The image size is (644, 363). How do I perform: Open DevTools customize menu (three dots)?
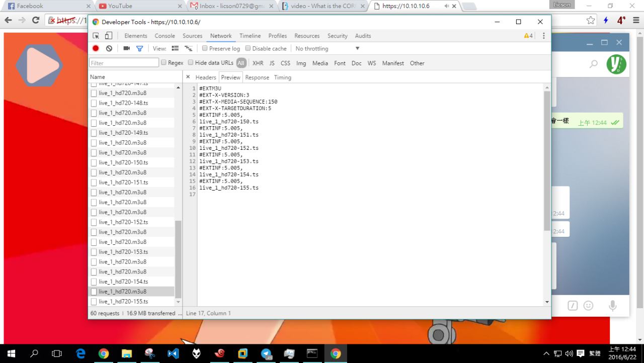[x=543, y=36]
